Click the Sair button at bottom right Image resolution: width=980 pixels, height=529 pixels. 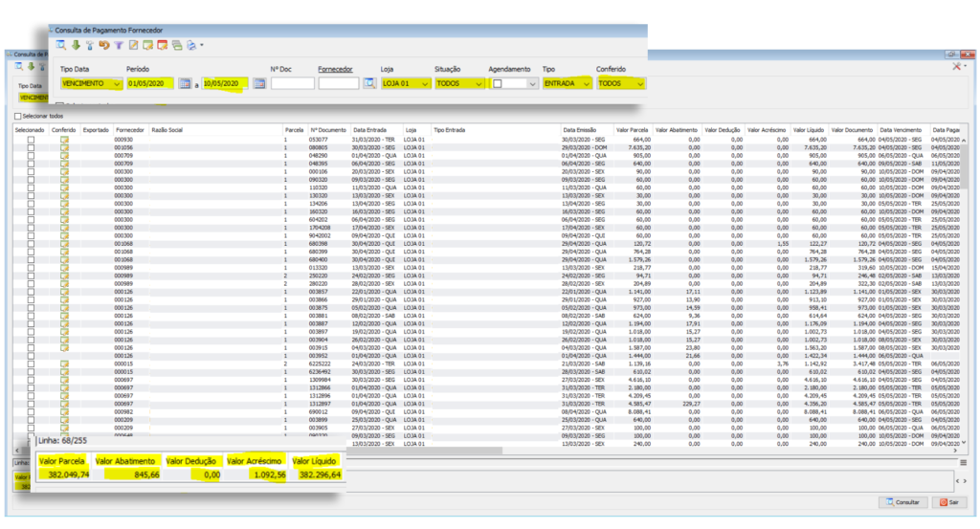point(949,502)
